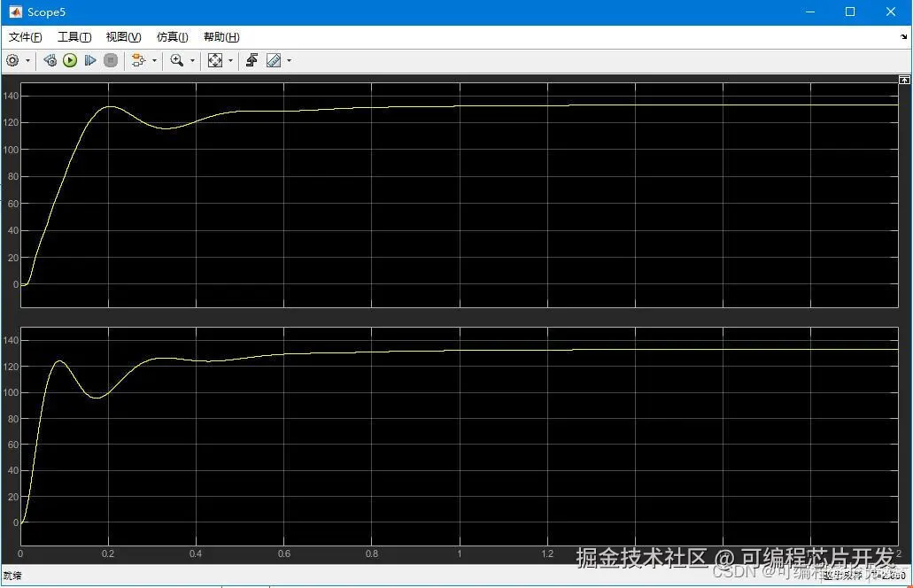The width and height of the screenshot is (913, 588).
Task: Expand the Zoom tool dropdown arrow
Action: click(x=193, y=60)
